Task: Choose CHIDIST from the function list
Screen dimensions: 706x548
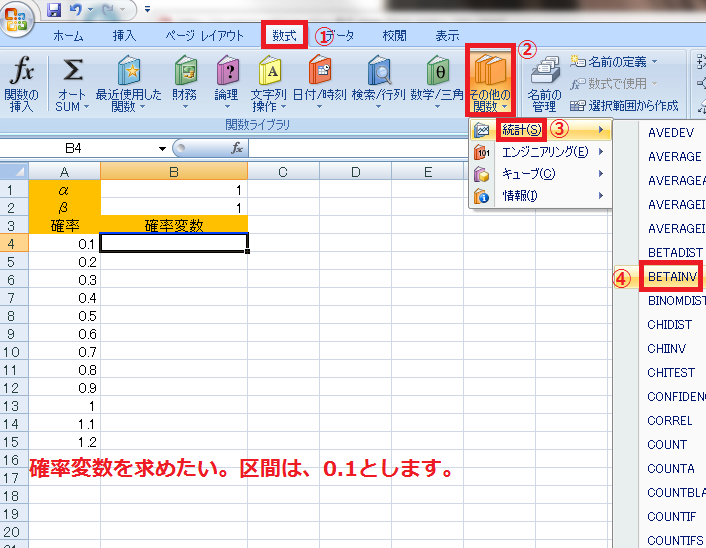Action: 669,324
